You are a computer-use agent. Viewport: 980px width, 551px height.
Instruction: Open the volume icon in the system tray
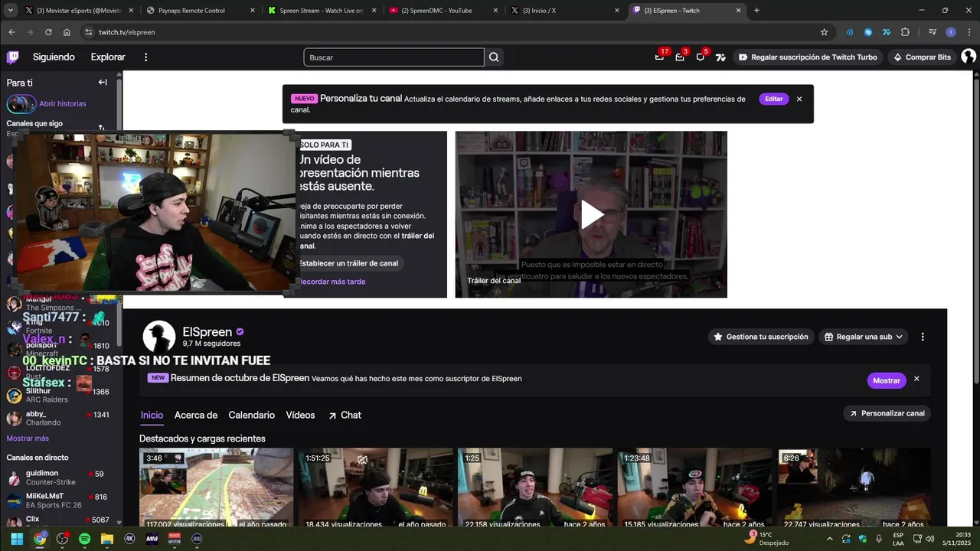(930, 539)
